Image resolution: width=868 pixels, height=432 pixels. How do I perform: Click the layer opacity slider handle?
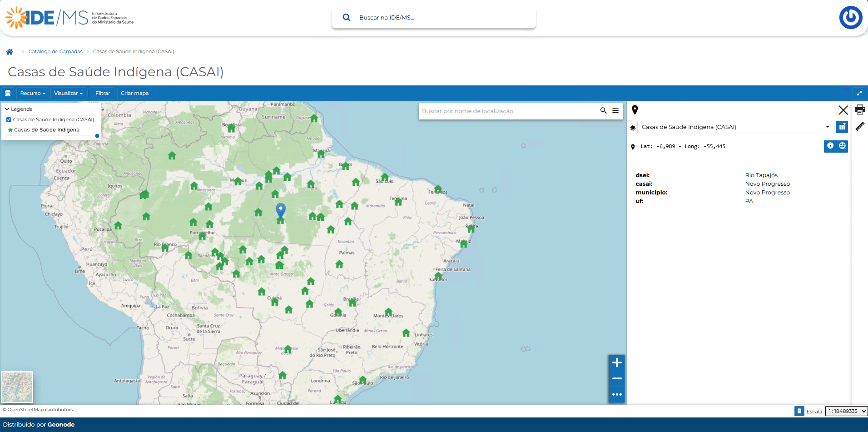tap(97, 136)
